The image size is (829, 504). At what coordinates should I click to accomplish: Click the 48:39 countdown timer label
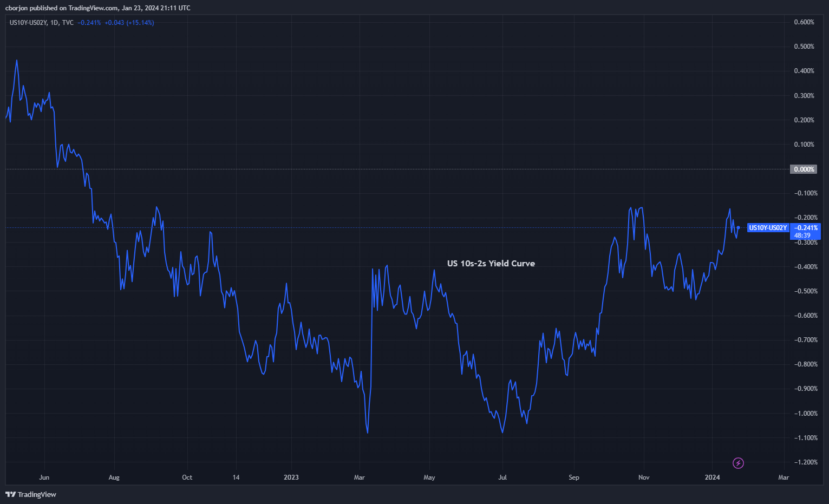(x=802, y=235)
